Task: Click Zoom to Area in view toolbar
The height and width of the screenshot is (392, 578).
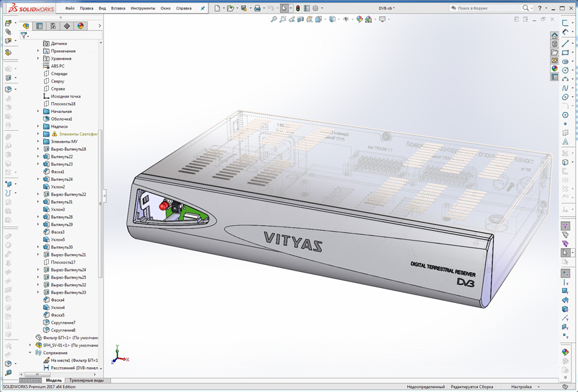Action: tap(283, 19)
